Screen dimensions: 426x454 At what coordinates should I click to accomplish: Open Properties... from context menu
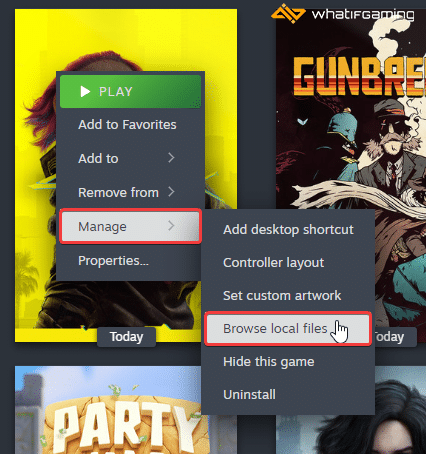(x=113, y=261)
